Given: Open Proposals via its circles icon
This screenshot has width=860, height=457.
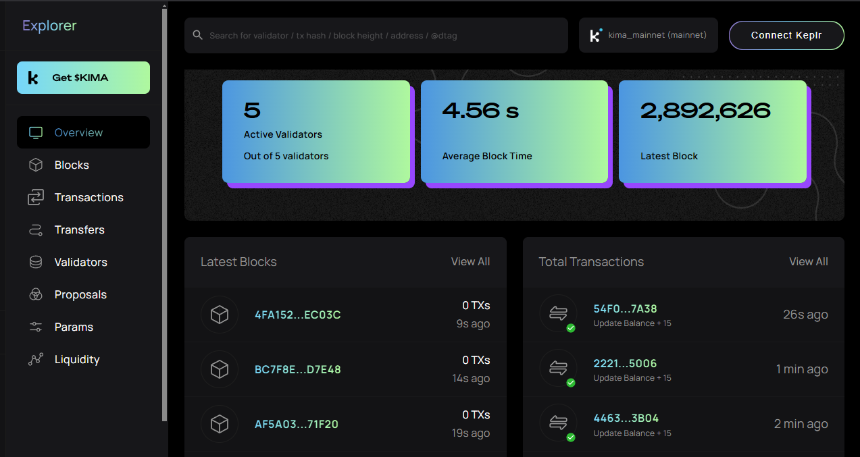Looking at the screenshot, I should 36,295.
